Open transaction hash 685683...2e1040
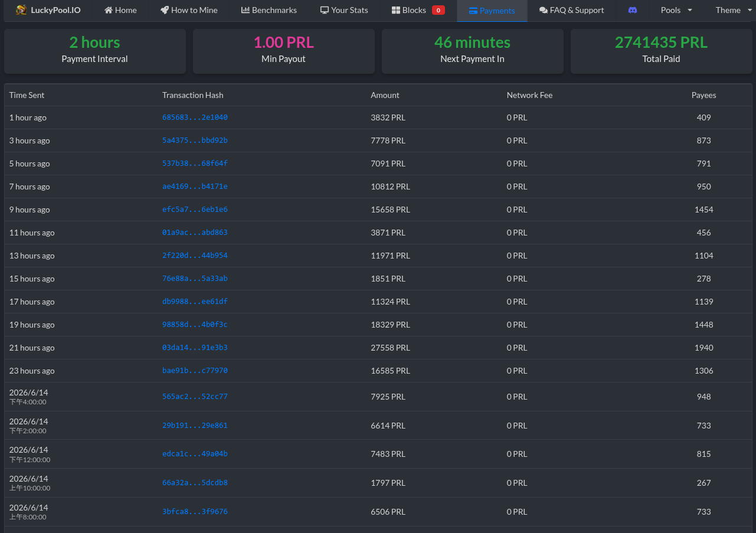 [x=195, y=117]
